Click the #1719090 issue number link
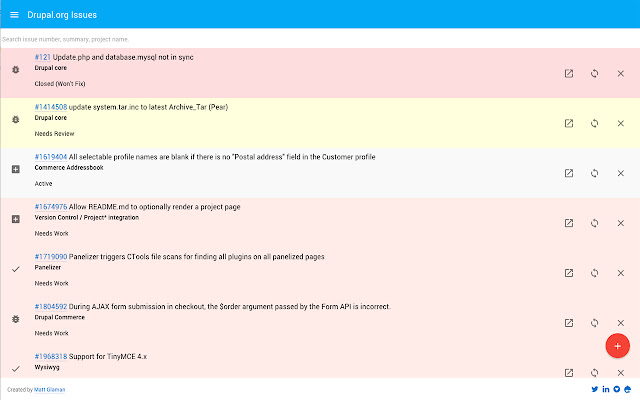This screenshot has height=400, width=640. coord(51,257)
